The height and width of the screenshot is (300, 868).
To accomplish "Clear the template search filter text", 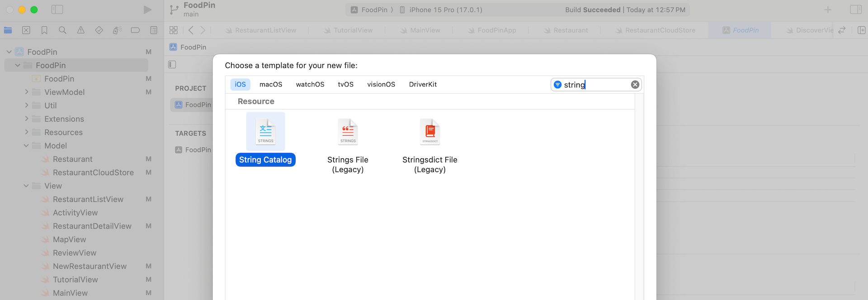I will pos(635,85).
